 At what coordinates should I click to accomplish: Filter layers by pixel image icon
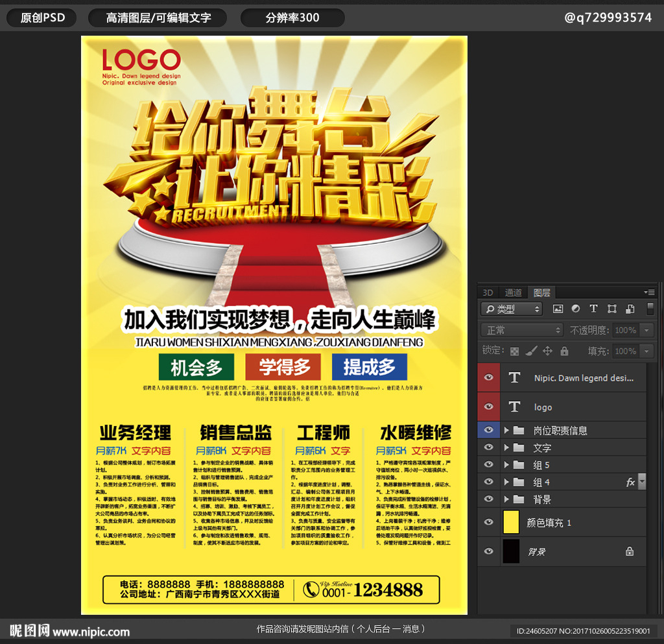(x=558, y=309)
